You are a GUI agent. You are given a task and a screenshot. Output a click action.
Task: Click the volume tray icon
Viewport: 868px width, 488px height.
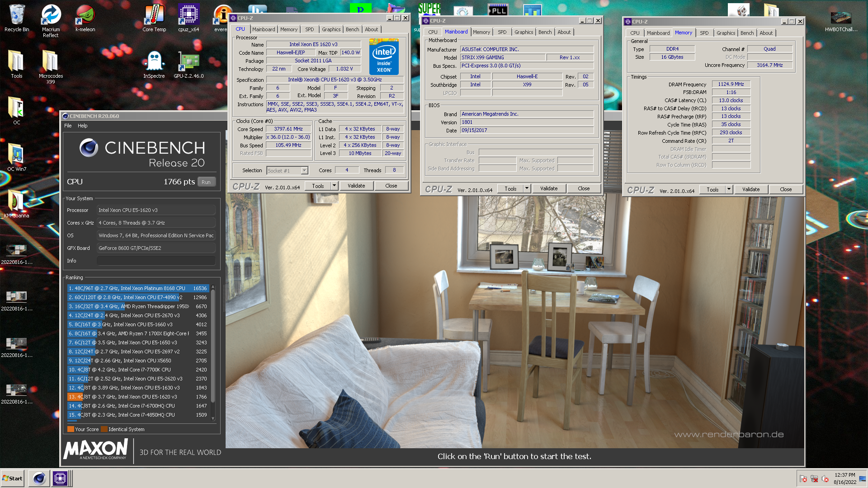[825, 479]
